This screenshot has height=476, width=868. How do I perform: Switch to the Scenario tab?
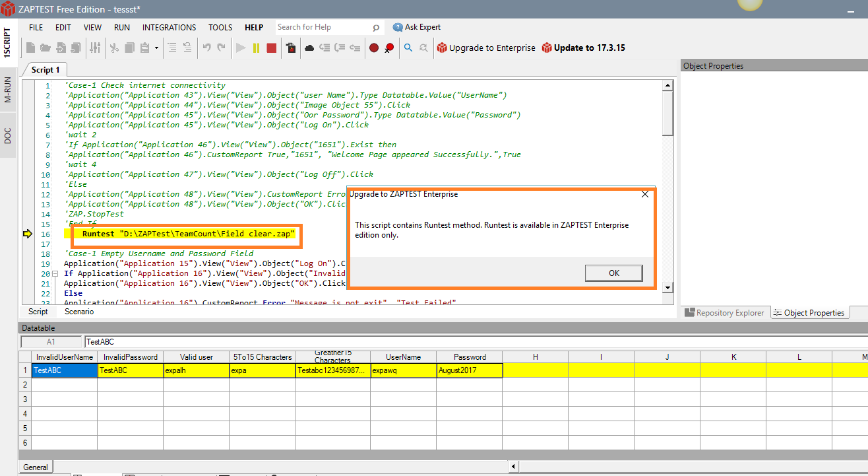tap(79, 312)
